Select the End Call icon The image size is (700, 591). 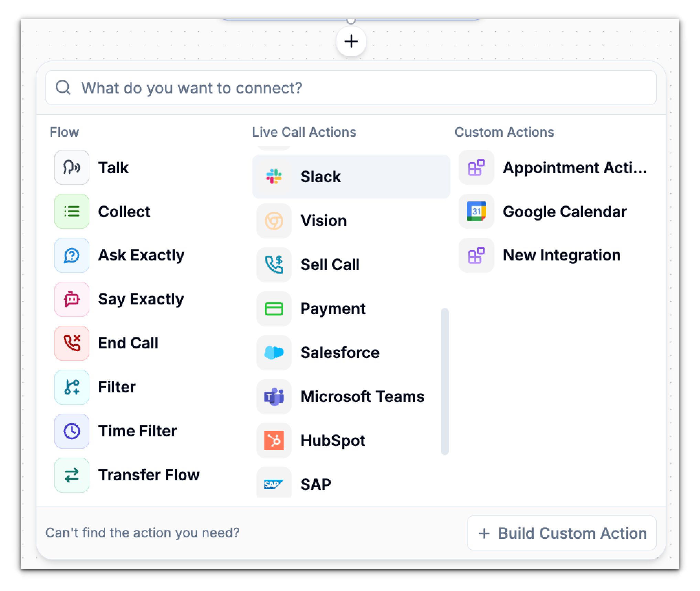tap(72, 343)
